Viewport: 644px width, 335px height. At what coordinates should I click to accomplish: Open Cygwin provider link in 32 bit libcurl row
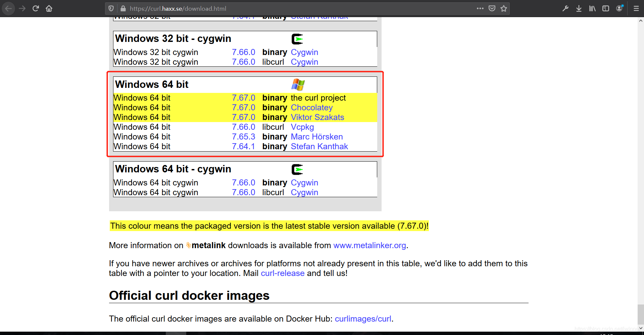coord(304,62)
